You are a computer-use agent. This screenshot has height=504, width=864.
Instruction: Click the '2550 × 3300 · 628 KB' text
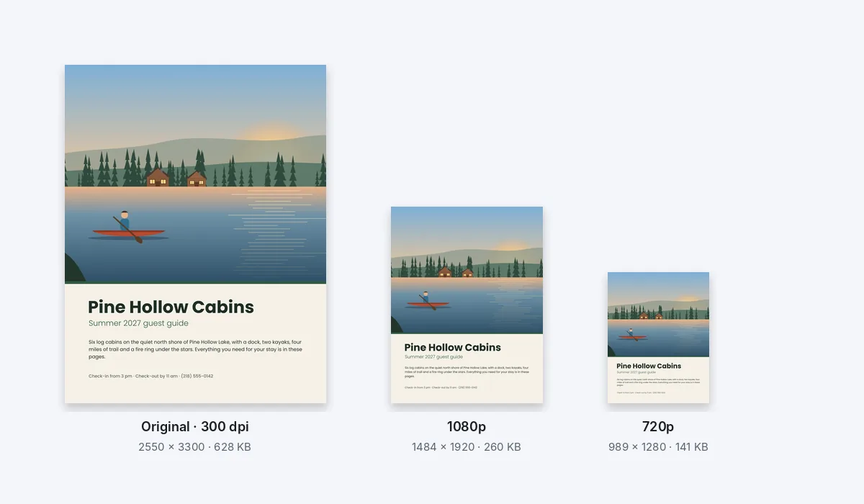point(195,447)
